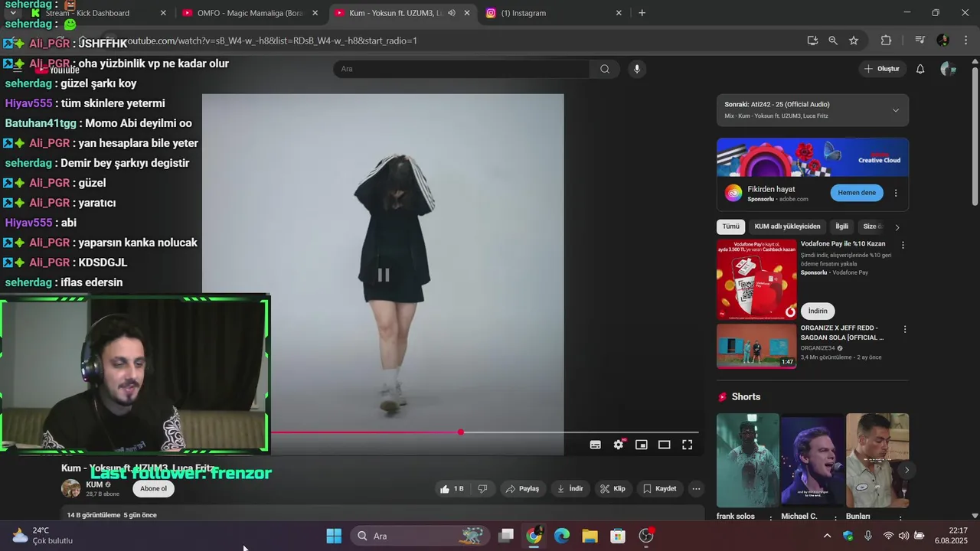Click the pause icon in the video center
This screenshot has width=980, height=551.
[x=383, y=275]
